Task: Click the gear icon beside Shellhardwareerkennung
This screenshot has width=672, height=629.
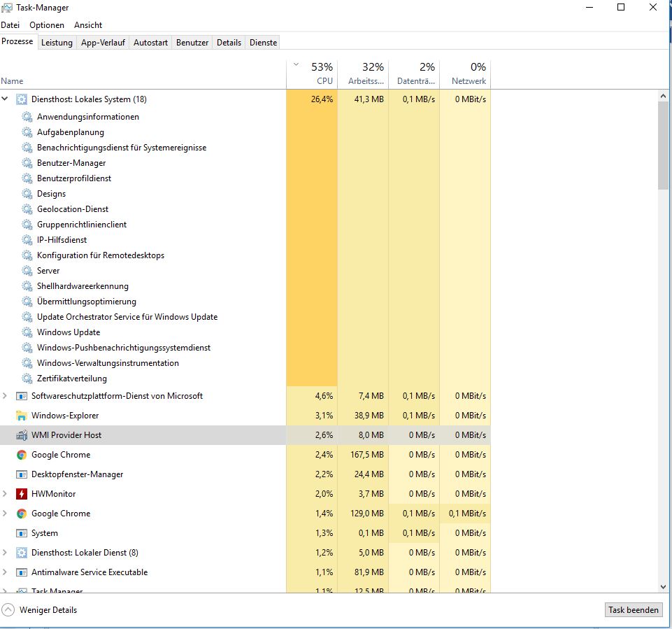Action: [27, 286]
